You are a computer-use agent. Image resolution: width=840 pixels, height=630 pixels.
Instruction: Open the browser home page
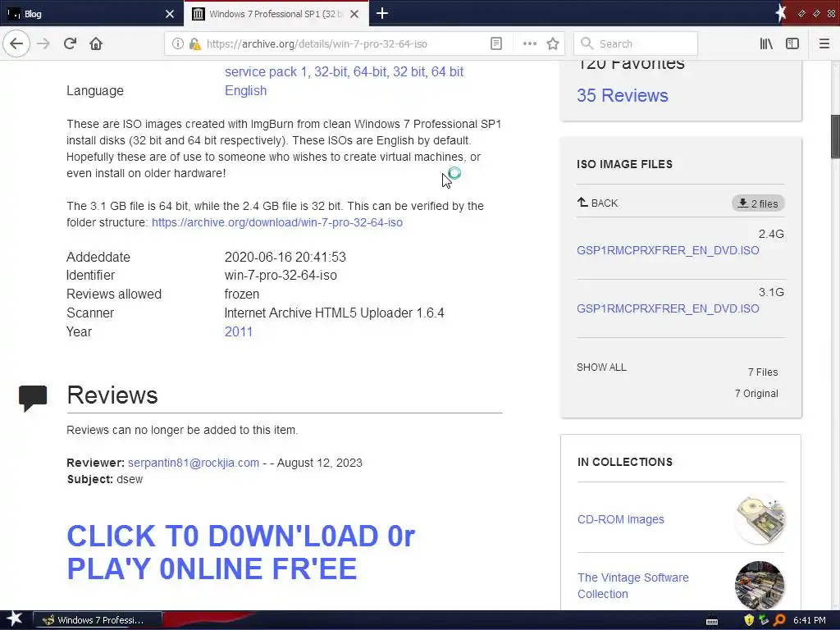[x=96, y=43]
